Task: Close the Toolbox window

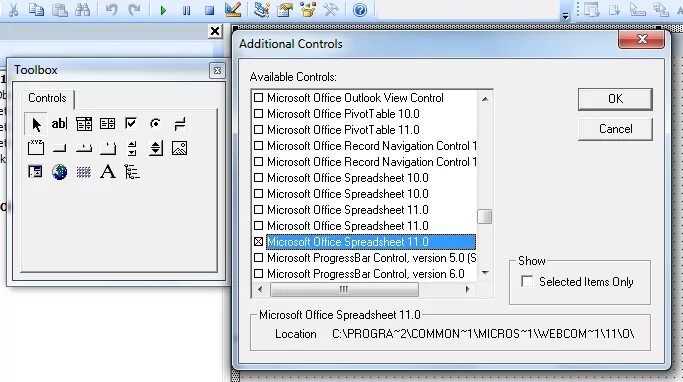Action: click(x=217, y=70)
